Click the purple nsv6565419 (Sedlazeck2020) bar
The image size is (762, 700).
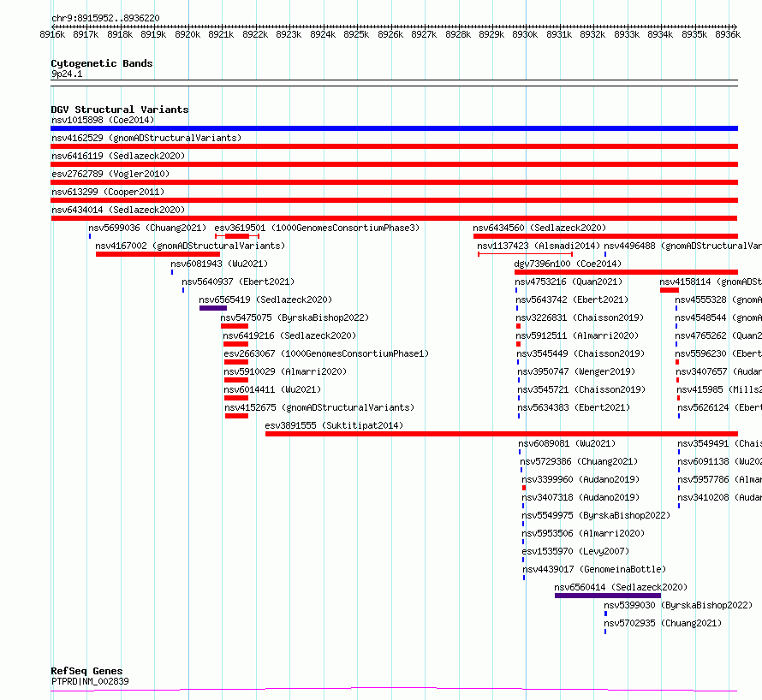[x=213, y=308]
